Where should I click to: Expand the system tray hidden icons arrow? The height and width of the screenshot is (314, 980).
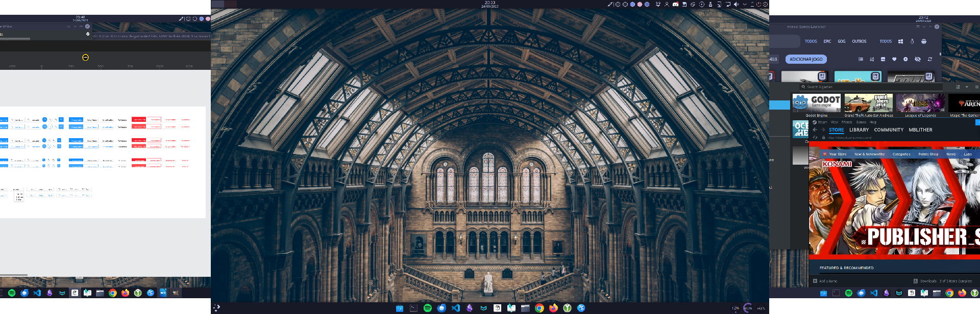[745, 4]
